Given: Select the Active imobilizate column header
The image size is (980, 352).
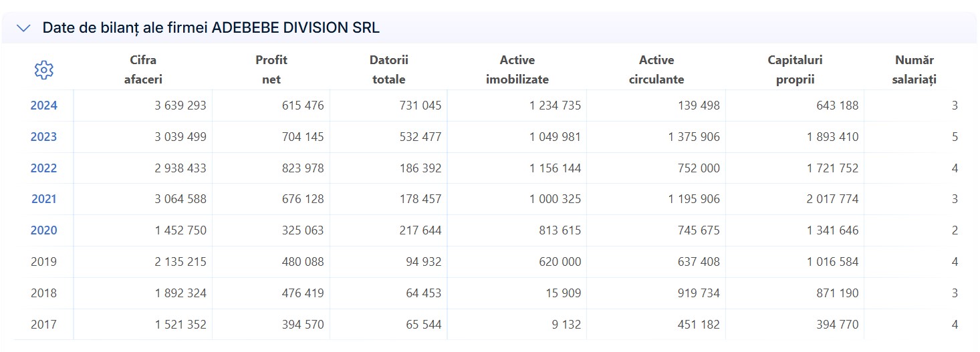Looking at the screenshot, I should [517, 69].
